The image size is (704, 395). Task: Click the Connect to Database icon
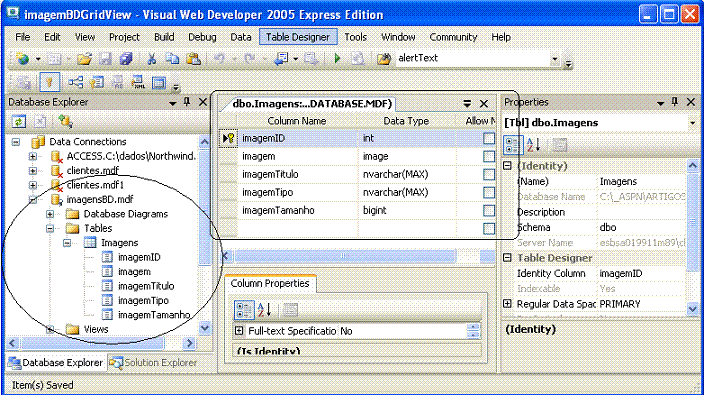click(66, 121)
